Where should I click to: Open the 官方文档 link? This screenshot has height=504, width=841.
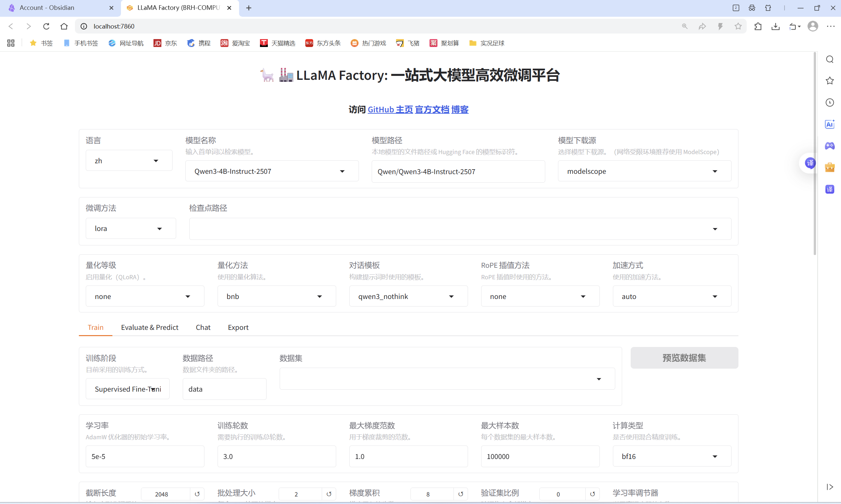432,109
